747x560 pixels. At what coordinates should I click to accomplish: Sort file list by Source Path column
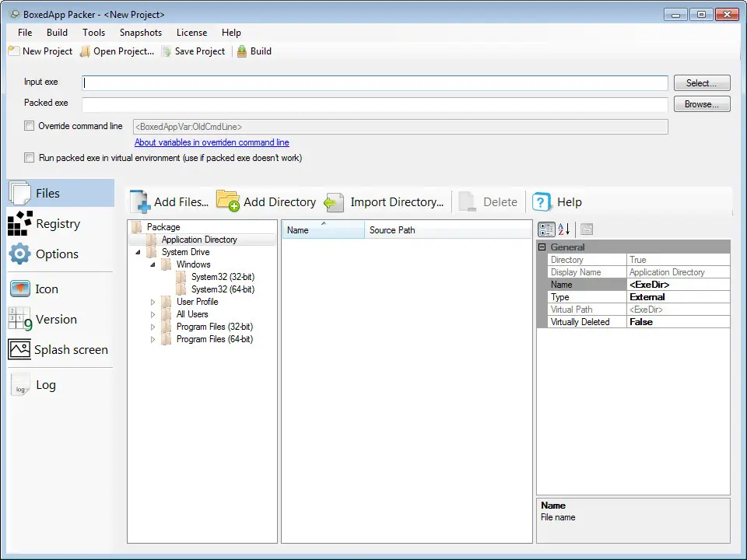click(448, 229)
